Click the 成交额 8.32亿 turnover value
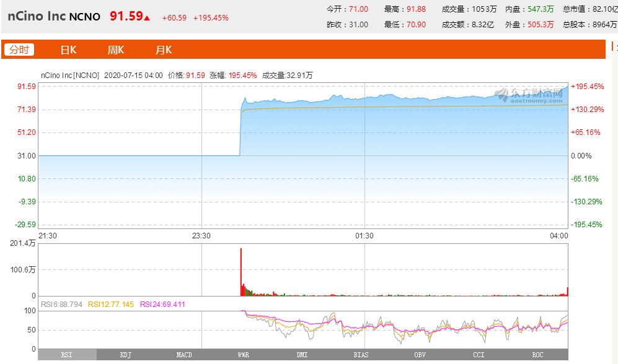This screenshot has width=618, height=364. (x=483, y=24)
